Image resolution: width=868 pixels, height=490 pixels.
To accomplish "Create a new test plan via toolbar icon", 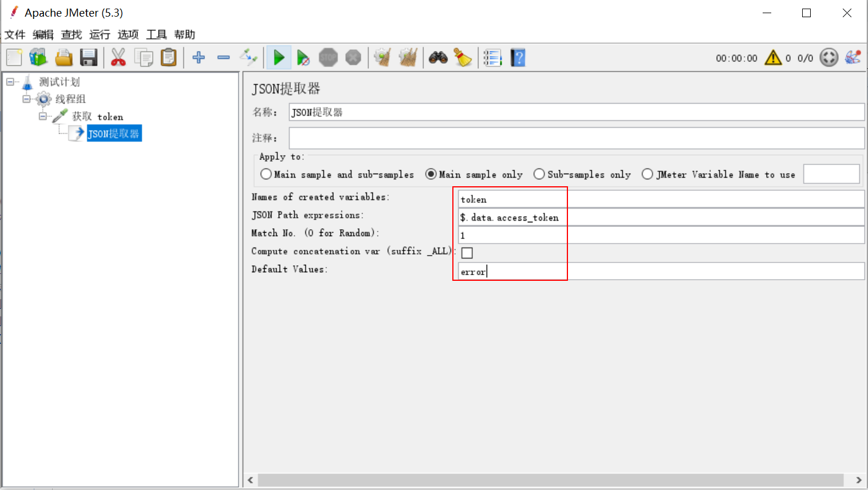I will pyautogui.click(x=14, y=57).
